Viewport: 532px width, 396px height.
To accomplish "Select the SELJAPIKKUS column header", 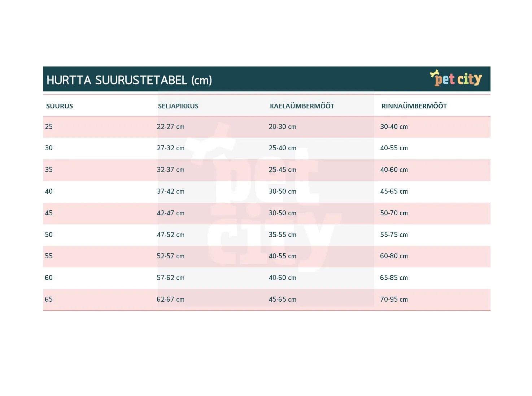I will (178, 106).
